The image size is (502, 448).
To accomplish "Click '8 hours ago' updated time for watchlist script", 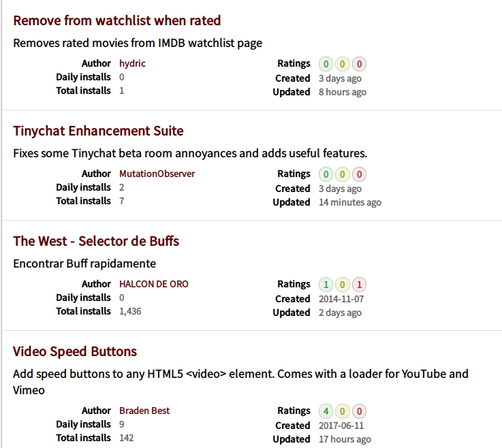I will pyautogui.click(x=342, y=92).
